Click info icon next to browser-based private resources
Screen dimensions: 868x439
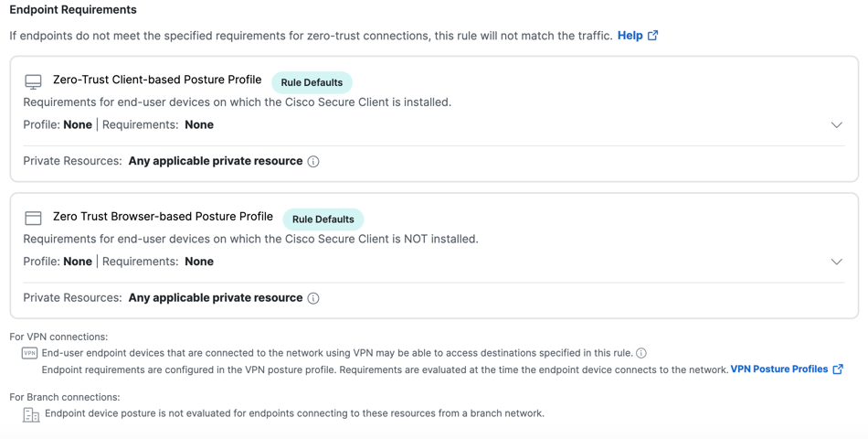tap(313, 298)
